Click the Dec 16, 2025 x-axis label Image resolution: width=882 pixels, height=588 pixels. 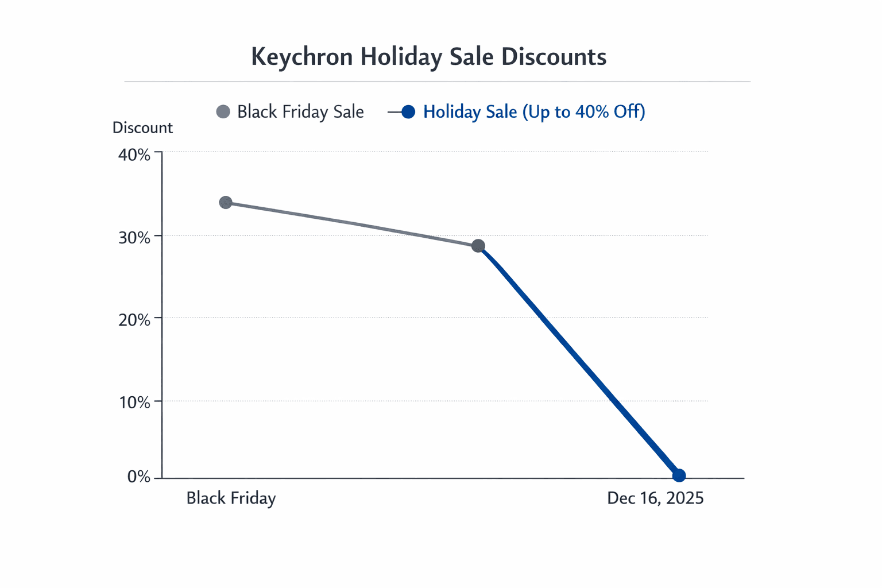(x=655, y=498)
